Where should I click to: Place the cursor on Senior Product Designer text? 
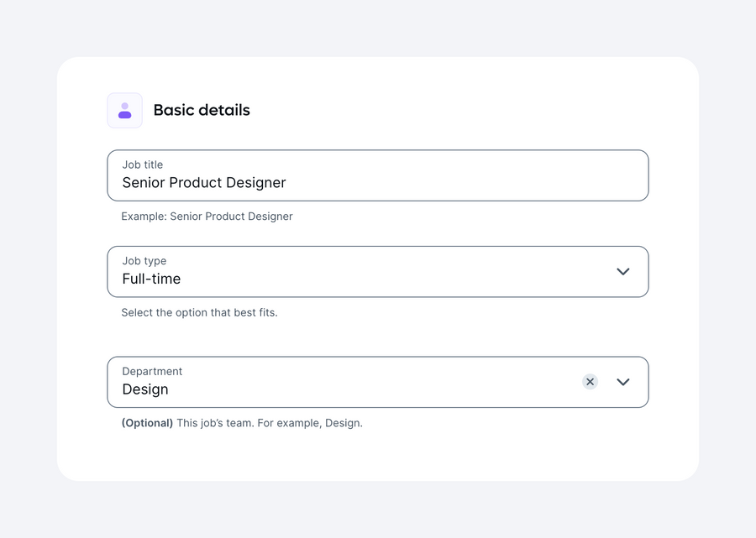coord(203,182)
